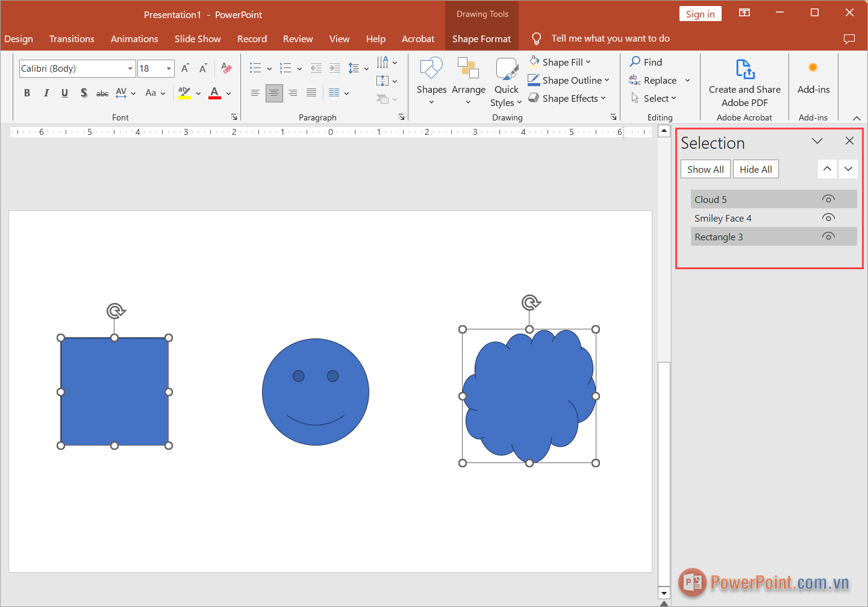Image resolution: width=868 pixels, height=607 pixels.
Task: Open the font name dropdown
Action: (130, 69)
